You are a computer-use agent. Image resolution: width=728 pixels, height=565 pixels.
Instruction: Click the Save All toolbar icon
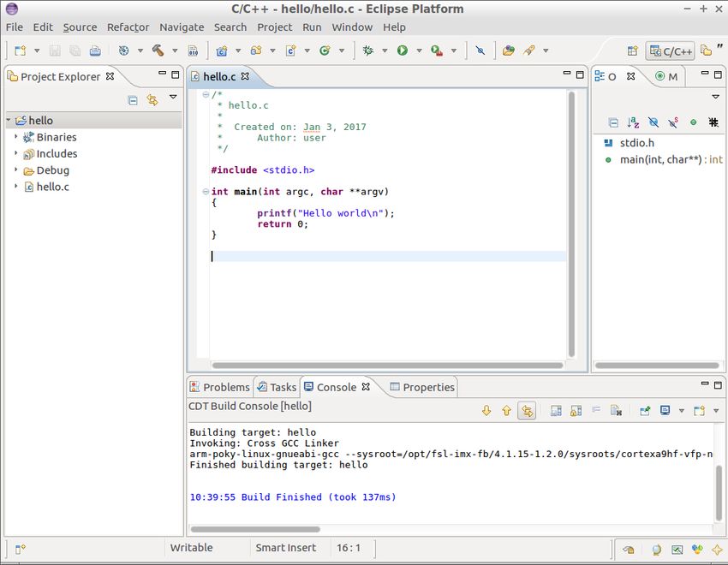[x=75, y=51]
